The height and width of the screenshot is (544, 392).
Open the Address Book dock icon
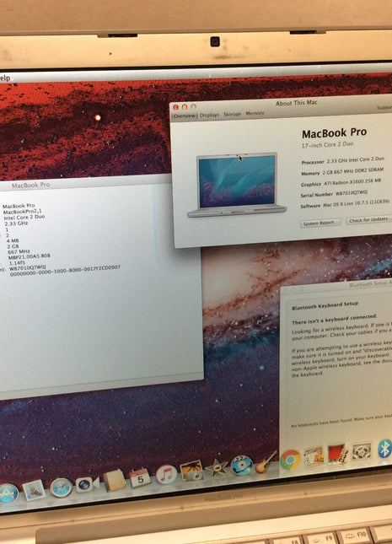coord(114,480)
